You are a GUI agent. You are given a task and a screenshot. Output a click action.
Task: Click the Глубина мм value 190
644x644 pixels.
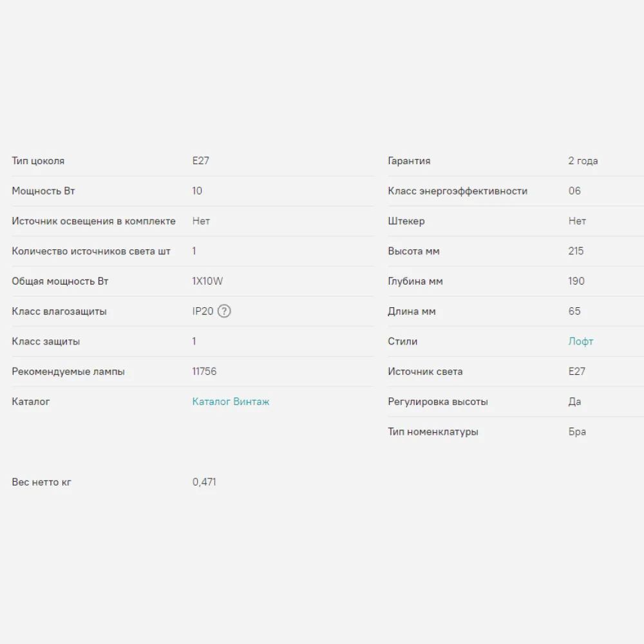(x=576, y=281)
